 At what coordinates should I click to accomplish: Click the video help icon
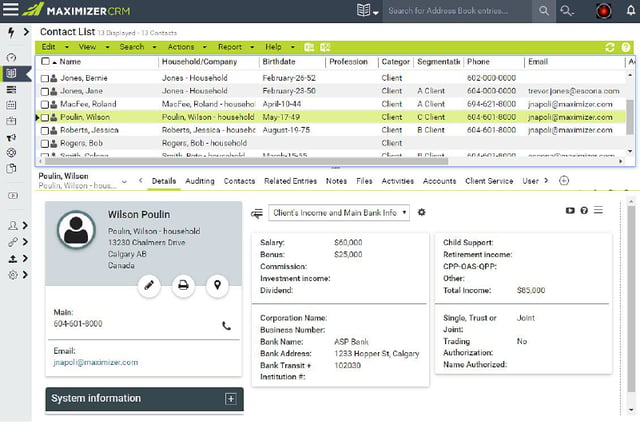click(570, 211)
